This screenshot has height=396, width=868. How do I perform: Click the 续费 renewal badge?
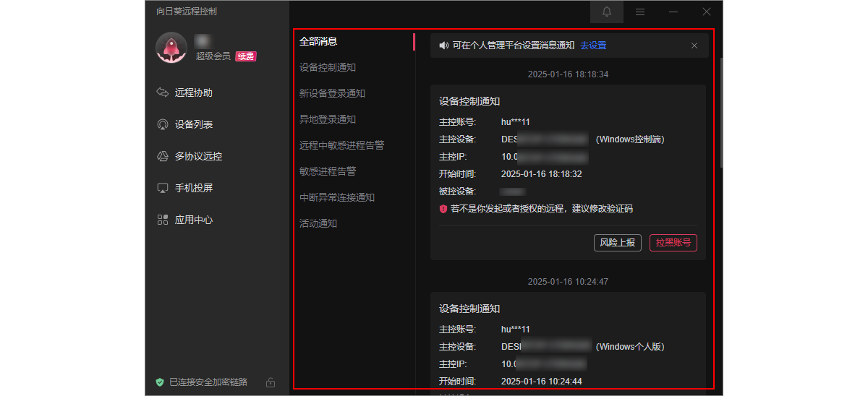pos(246,56)
